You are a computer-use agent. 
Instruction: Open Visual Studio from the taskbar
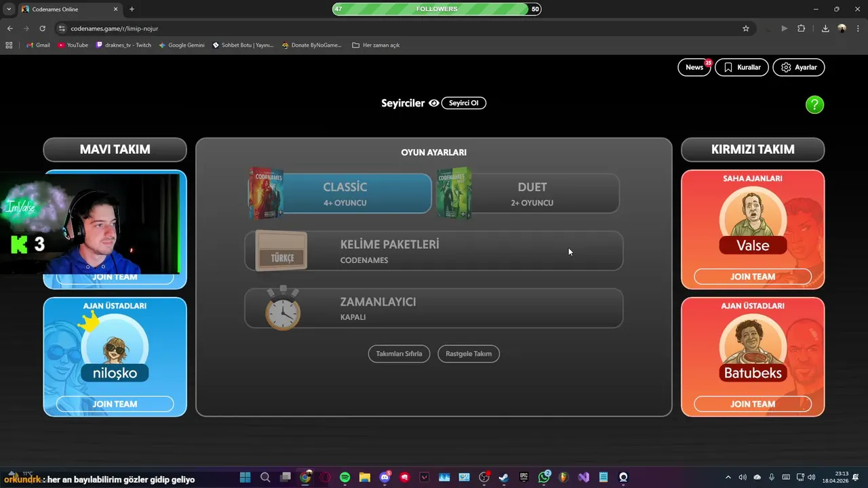click(583, 477)
